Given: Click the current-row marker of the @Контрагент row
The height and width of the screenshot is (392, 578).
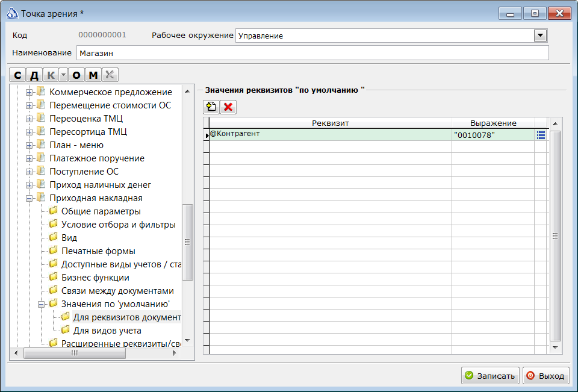Looking at the screenshot, I should click(206, 135).
